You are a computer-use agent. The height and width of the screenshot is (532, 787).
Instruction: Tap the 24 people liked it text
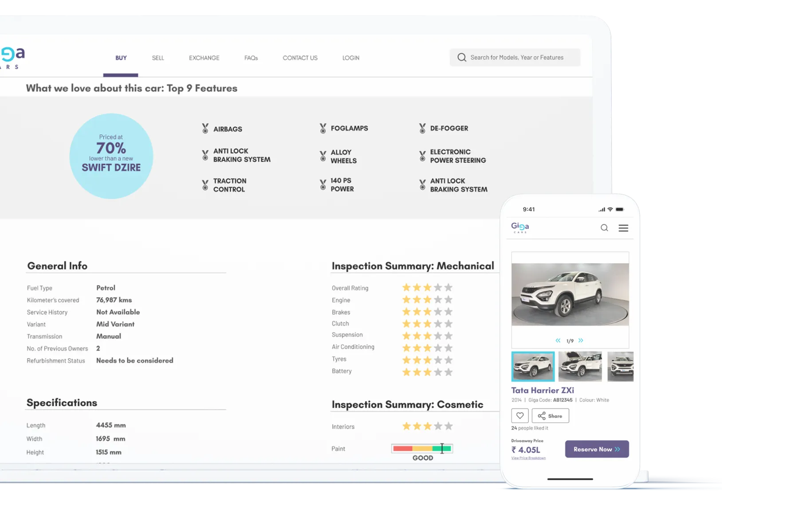[530, 428]
